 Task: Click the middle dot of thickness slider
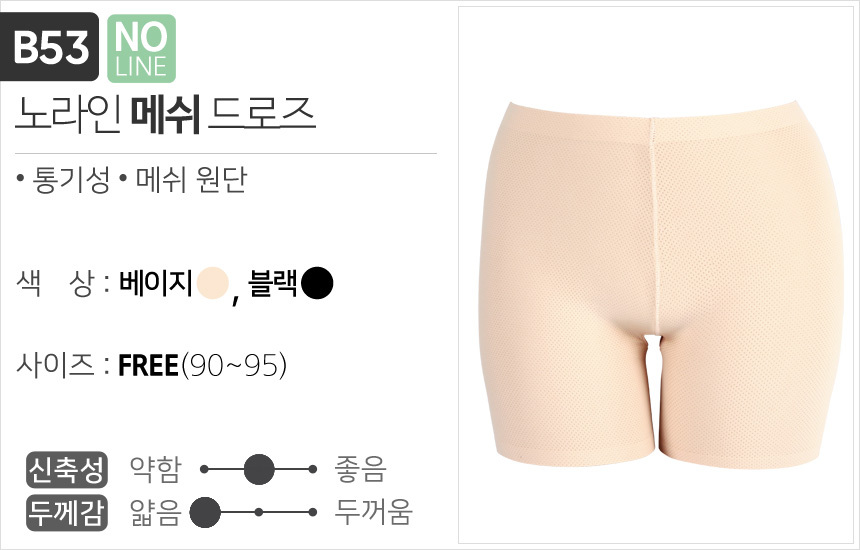tap(258, 512)
